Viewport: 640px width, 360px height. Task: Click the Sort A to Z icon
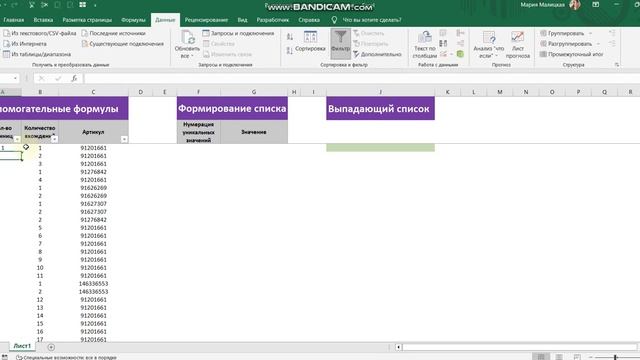tap(290, 37)
